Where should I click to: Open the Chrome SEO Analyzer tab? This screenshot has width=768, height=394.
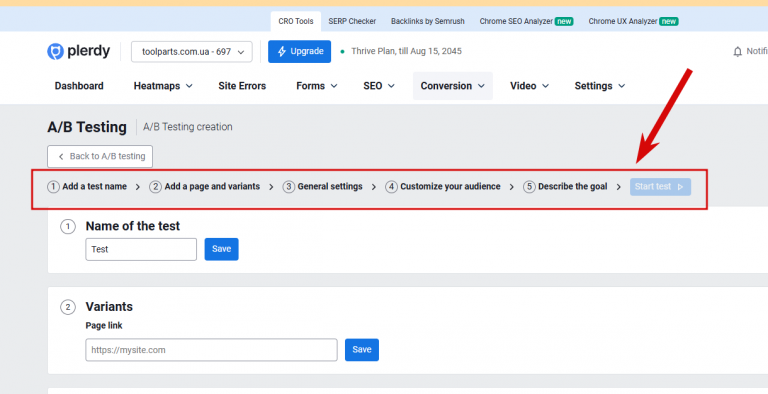point(526,21)
